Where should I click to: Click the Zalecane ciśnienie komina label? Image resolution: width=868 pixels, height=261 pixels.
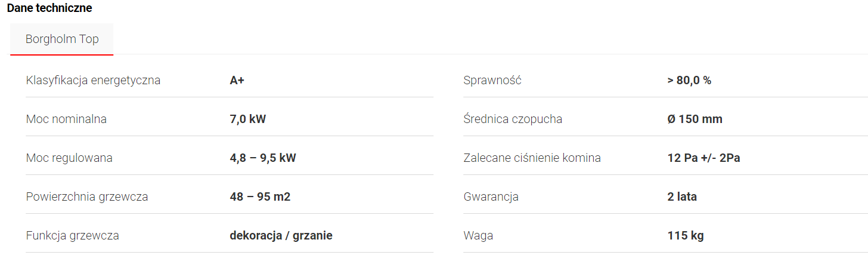click(532, 158)
